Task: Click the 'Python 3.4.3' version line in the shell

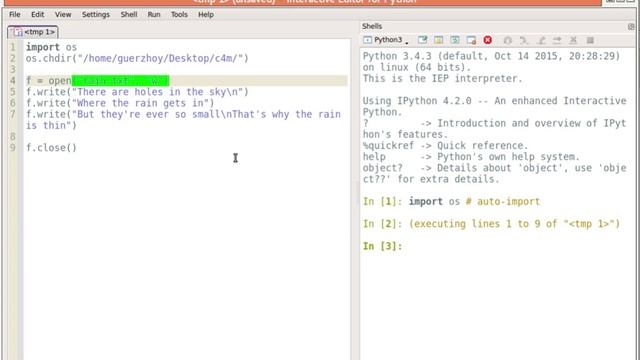Action: click(x=491, y=56)
